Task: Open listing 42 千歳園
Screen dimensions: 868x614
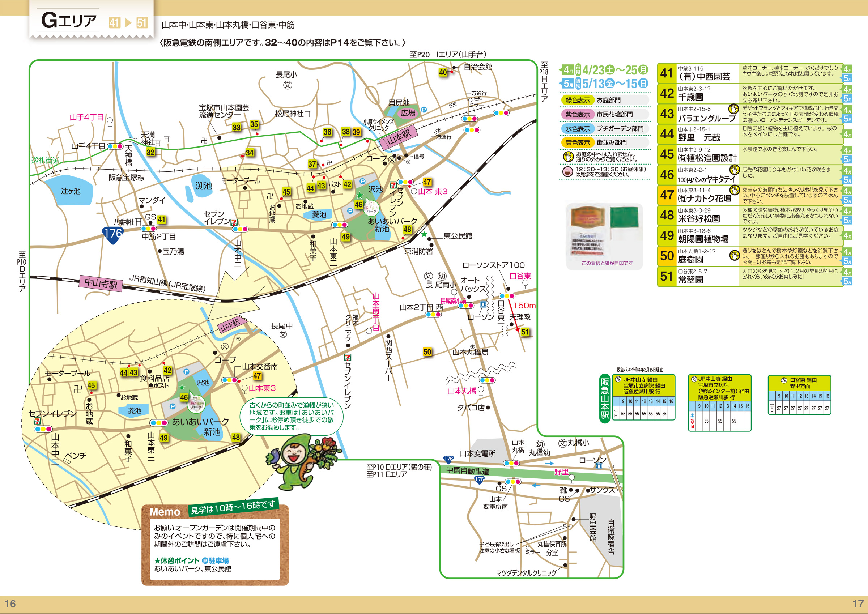Action: (x=750, y=93)
